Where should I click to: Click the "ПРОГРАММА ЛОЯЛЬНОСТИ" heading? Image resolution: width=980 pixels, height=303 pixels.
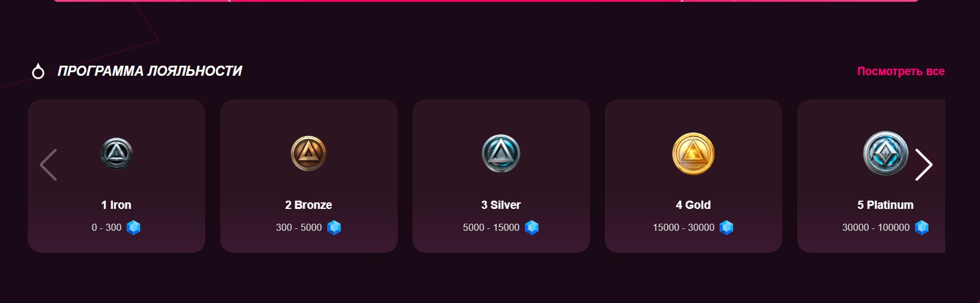click(x=150, y=72)
